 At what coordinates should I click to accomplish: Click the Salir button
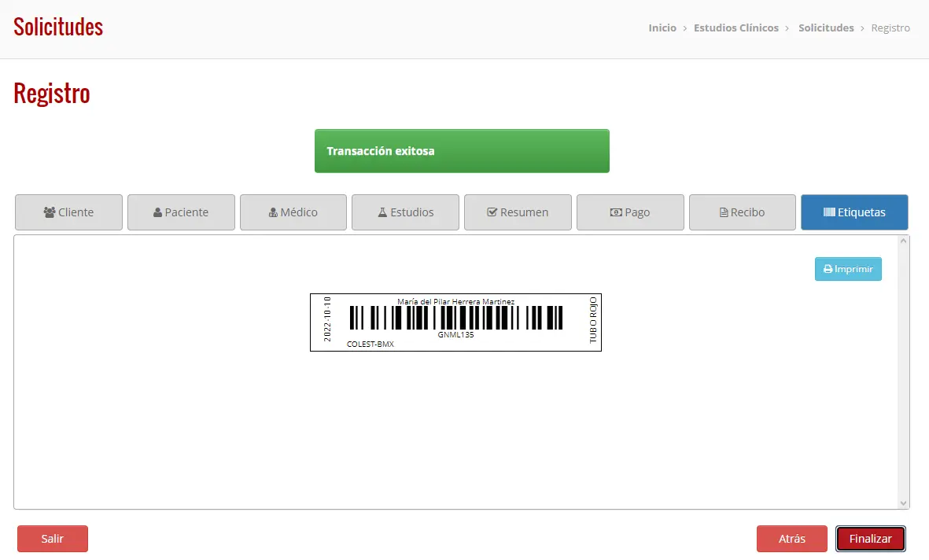pyautogui.click(x=53, y=539)
